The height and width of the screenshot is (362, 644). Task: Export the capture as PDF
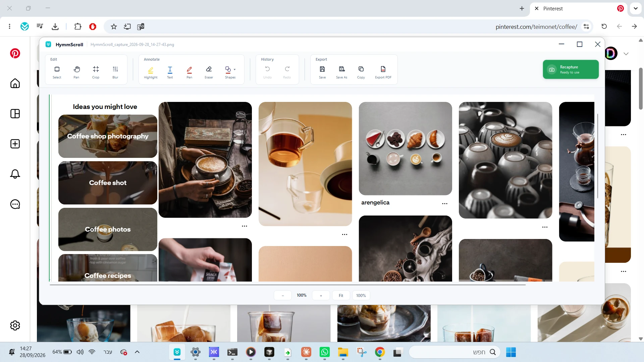click(x=383, y=72)
